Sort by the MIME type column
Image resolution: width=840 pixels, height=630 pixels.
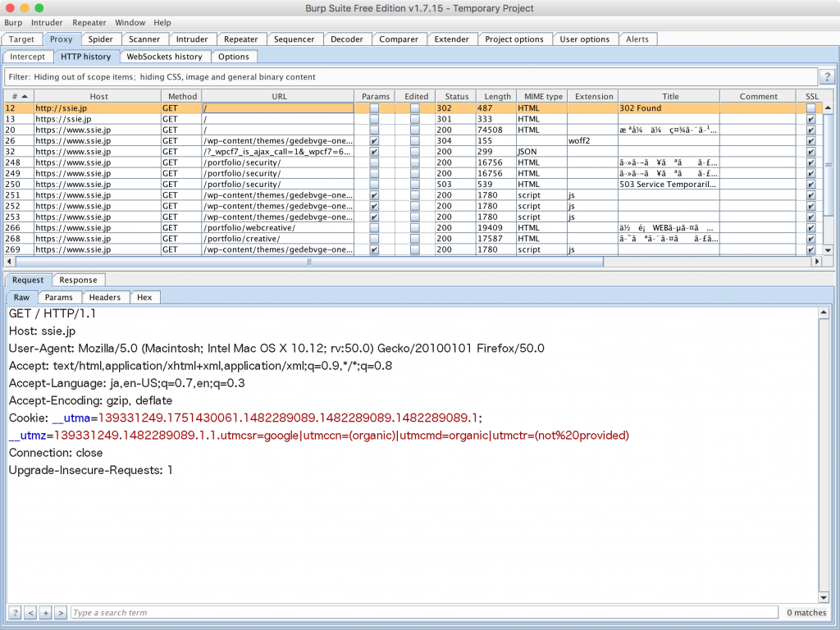(542, 96)
